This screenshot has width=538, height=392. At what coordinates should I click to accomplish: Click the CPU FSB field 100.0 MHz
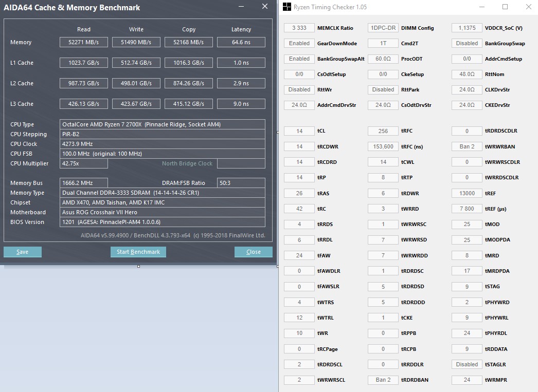coord(163,154)
